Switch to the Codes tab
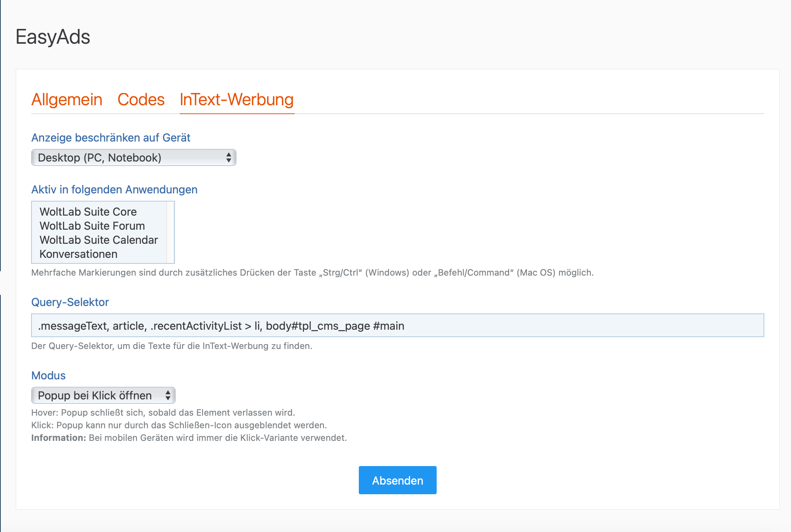791x532 pixels. [x=141, y=100]
